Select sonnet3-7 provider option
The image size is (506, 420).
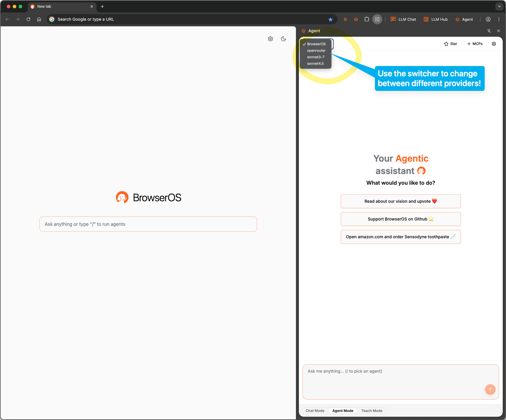tap(315, 57)
